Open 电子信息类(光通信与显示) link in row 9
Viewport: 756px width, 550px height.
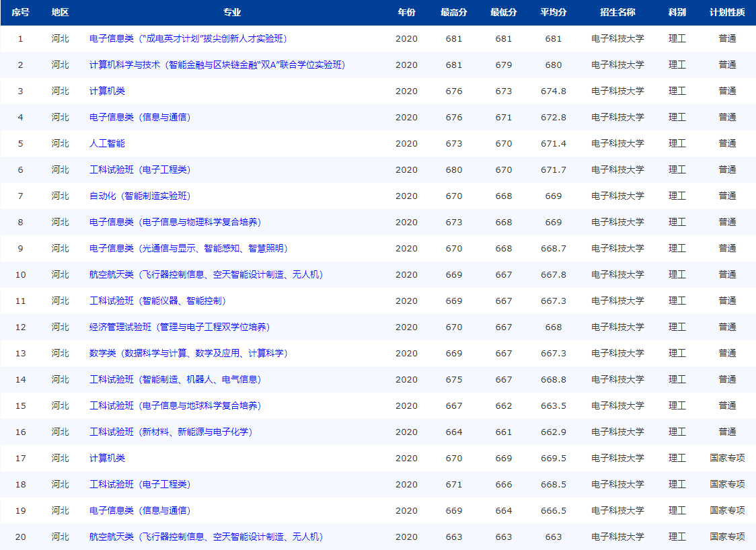click(188, 248)
